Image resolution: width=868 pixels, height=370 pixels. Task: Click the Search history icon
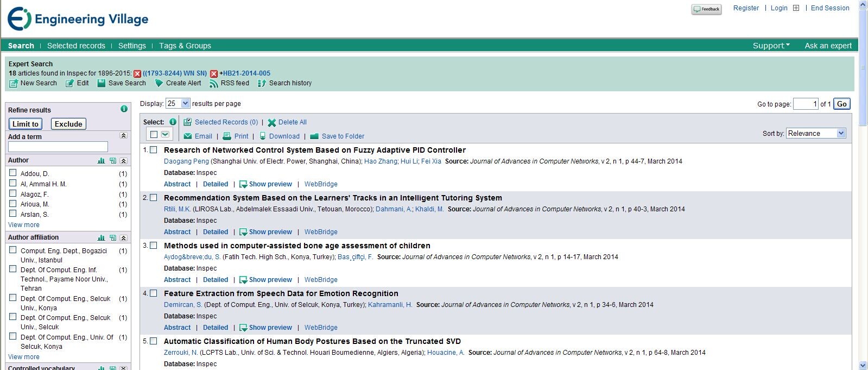(x=262, y=83)
